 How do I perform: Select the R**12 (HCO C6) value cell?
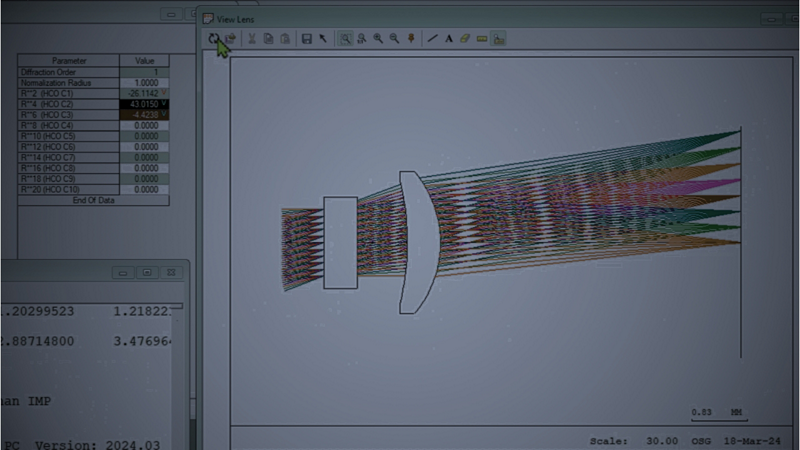(144, 147)
